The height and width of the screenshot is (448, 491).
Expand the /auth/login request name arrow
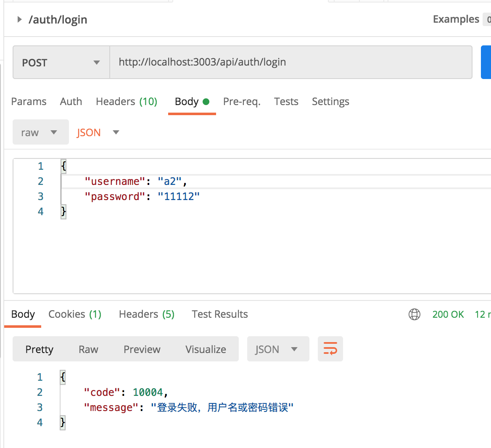pos(19,19)
